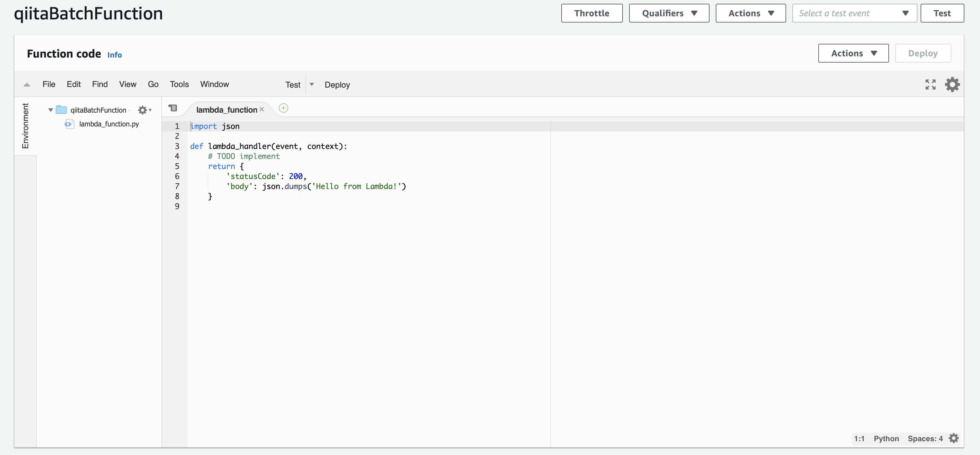Image resolution: width=980 pixels, height=455 pixels.
Task: Toggle the Environment side panel
Action: pos(25,126)
